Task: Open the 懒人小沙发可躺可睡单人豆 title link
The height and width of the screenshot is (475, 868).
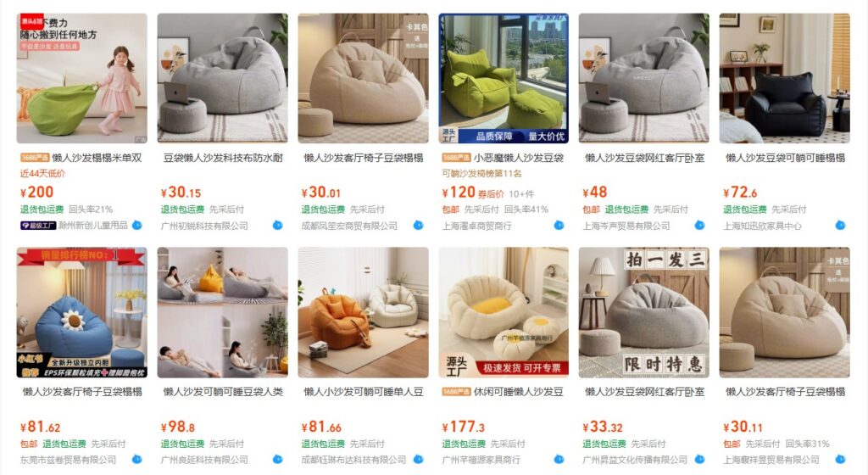Action: [x=363, y=392]
